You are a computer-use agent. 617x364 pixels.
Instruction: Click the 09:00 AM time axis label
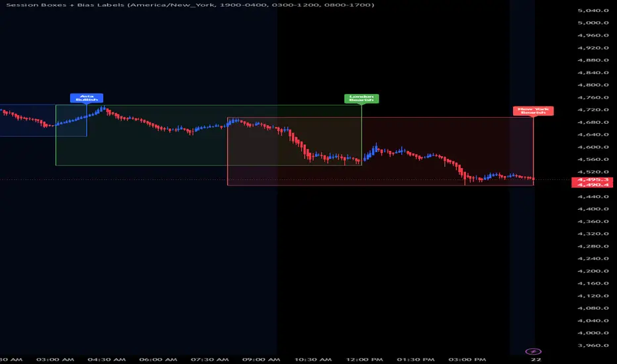(x=261, y=359)
